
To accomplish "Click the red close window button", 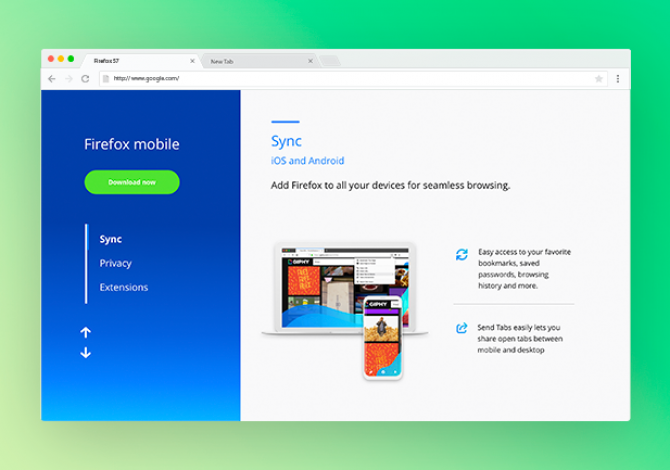I will point(51,59).
